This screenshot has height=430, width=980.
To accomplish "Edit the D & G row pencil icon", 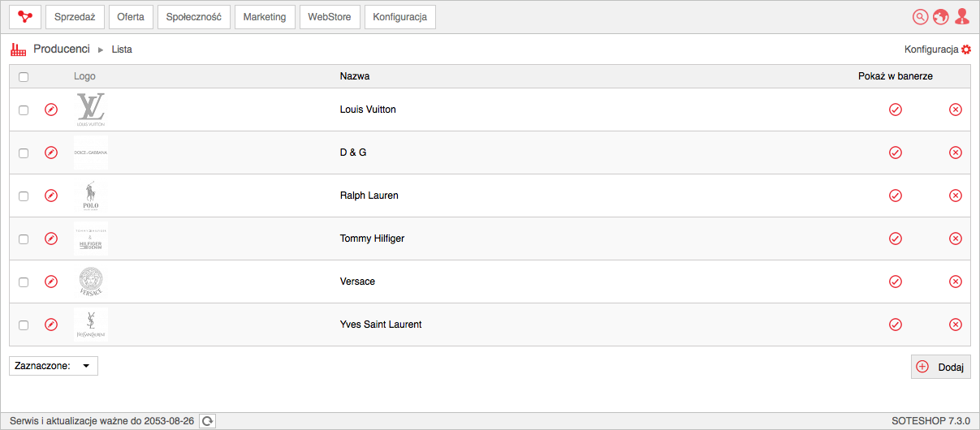I will coord(51,153).
